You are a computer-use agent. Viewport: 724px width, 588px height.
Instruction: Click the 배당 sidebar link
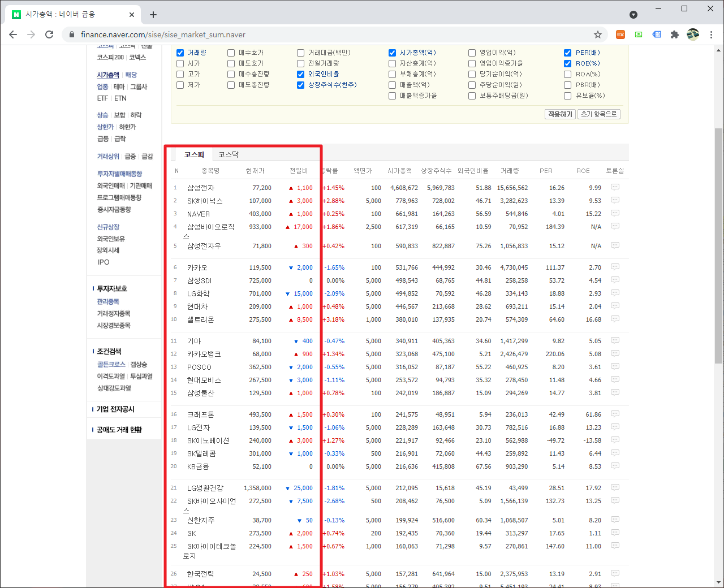(131, 75)
